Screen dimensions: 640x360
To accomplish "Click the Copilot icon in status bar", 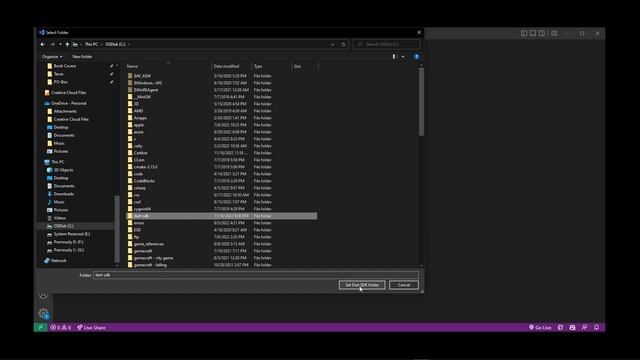I will tap(572, 327).
